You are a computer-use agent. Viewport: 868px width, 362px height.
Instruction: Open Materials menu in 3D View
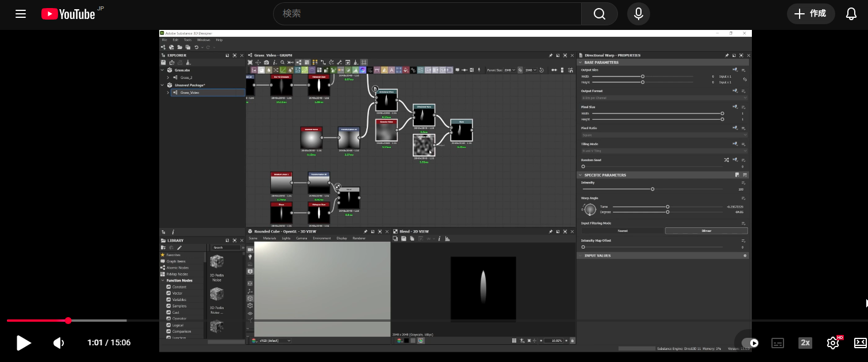[x=269, y=238]
